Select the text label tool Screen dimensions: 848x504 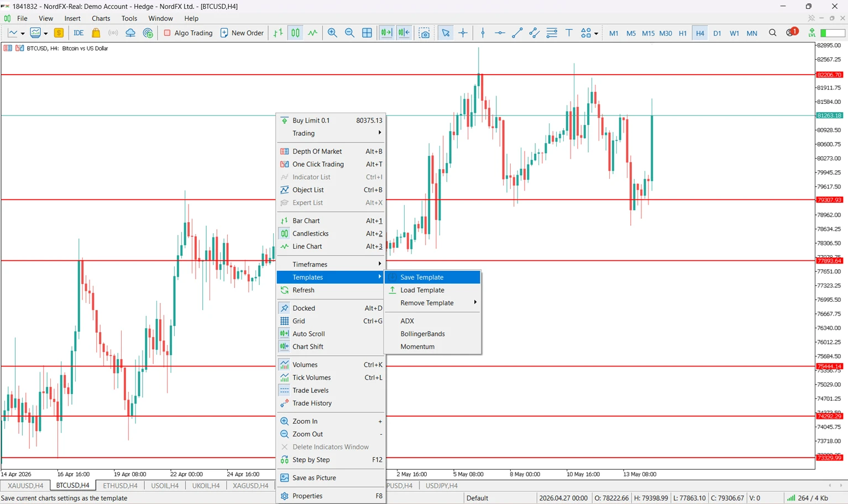569,33
